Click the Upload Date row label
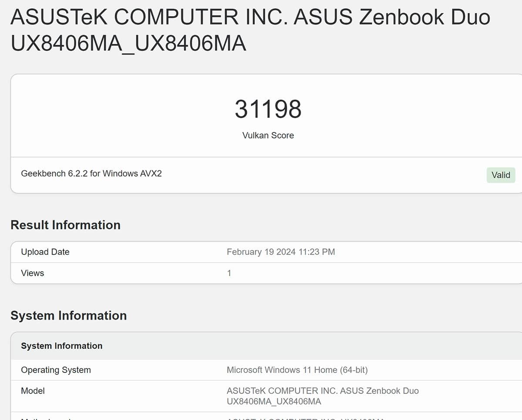This screenshot has height=420, width=522. pos(45,252)
